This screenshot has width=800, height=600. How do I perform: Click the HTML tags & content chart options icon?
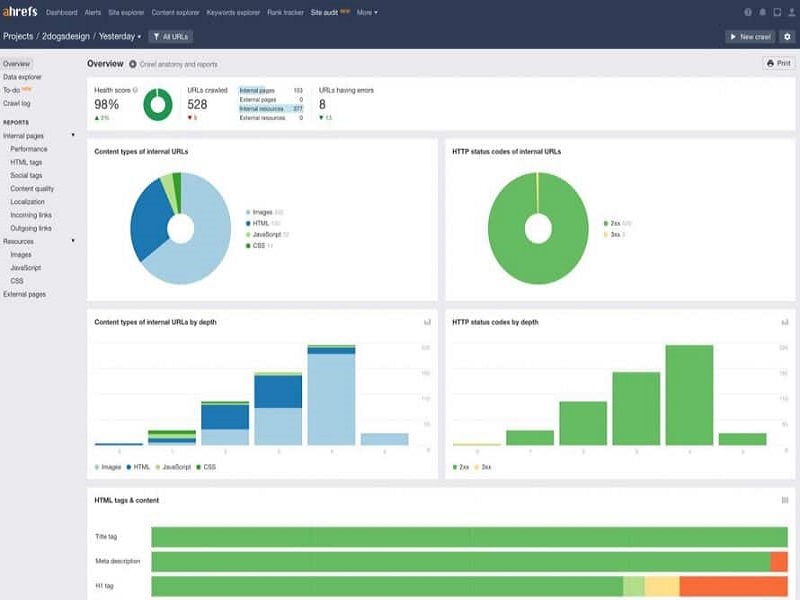(x=785, y=500)
